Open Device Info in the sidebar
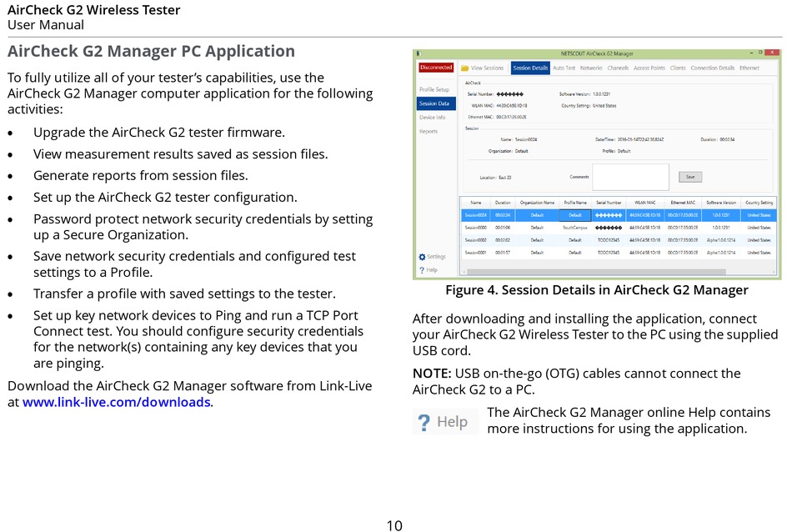 click(x=433, y=118)
